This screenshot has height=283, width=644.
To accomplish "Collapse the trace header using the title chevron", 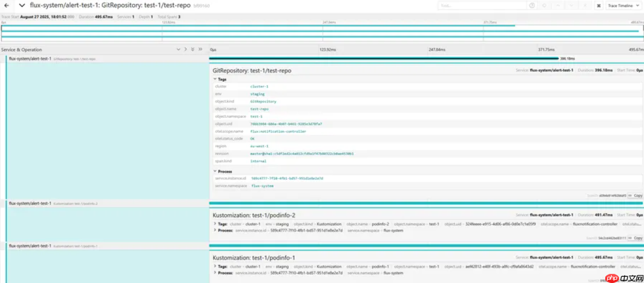I will click(x=22, y=5).
